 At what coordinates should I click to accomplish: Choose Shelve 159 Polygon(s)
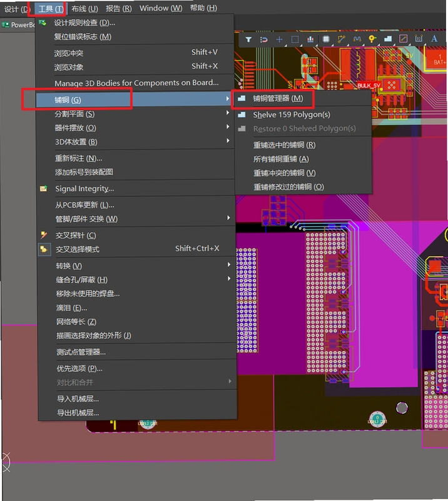(303, 115)
